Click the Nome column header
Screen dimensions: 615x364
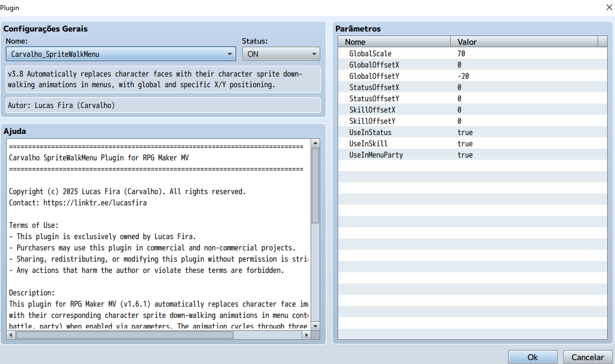click(394, 42)
